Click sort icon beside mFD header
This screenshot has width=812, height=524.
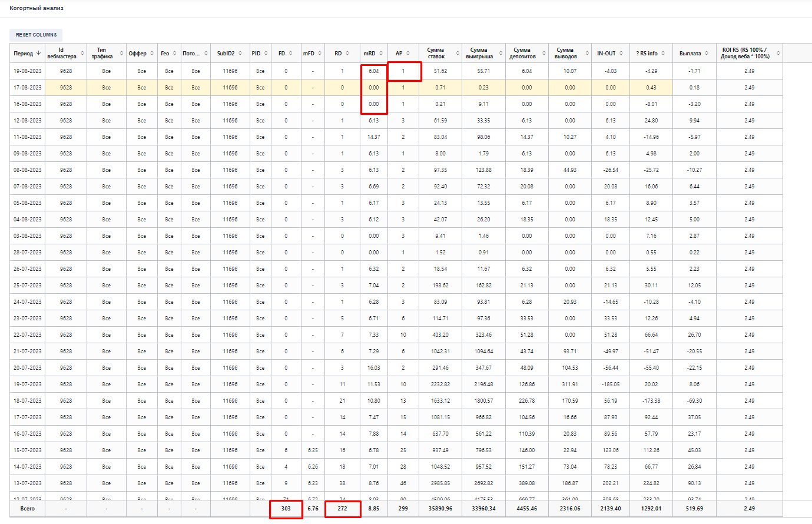point(320,53)
